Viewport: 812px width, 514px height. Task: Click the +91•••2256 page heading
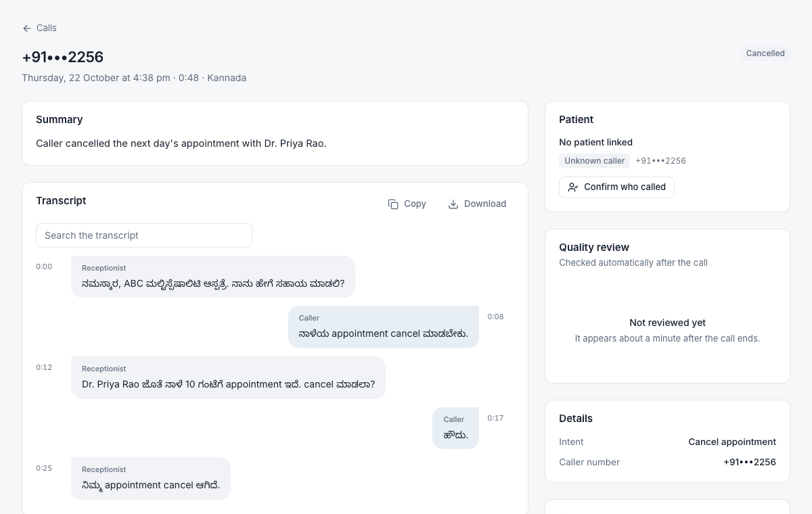(x=63, y=57)
